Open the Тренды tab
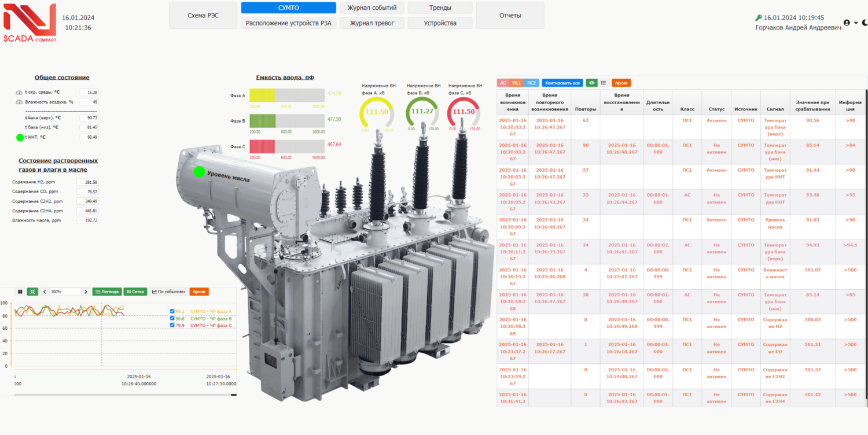This screenshot has width=868, height=435. coord(440,8)
